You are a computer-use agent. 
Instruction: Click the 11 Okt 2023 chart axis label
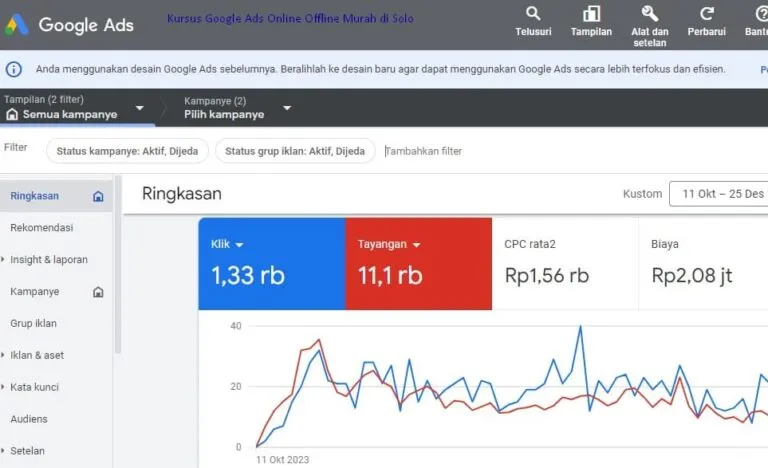pos(283,460)
